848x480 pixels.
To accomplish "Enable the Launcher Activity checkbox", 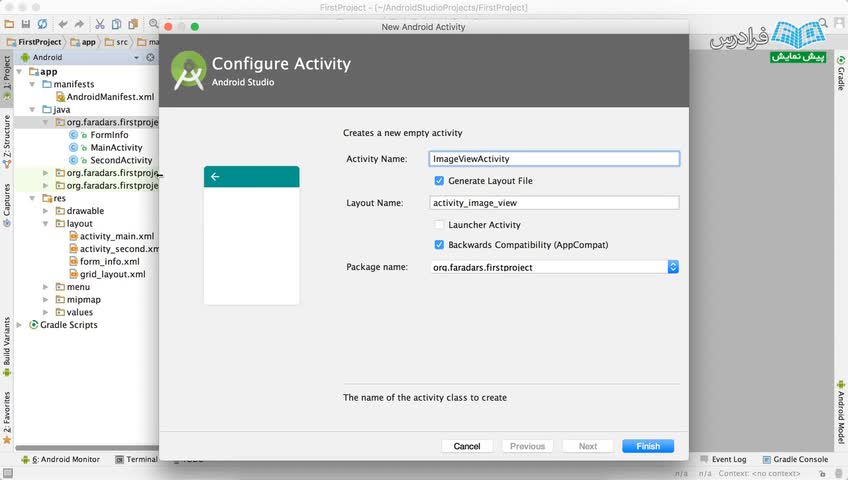I will point(439,224).
